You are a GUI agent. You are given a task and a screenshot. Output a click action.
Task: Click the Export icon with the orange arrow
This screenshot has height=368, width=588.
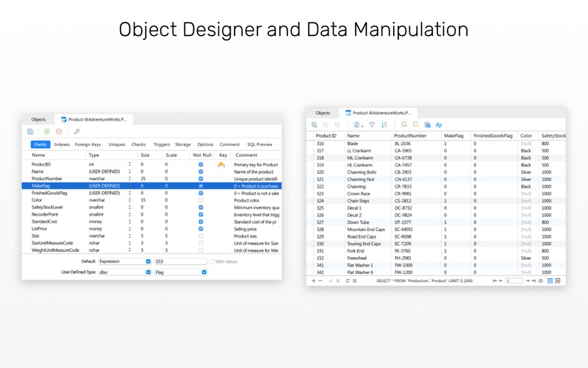coord(416,124)
